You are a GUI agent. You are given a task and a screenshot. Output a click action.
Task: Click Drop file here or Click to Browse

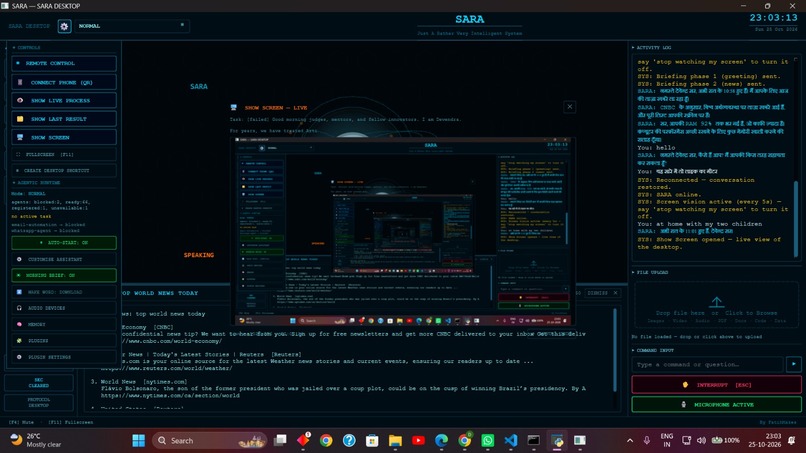pyautogui.click(x=718, y=313)
